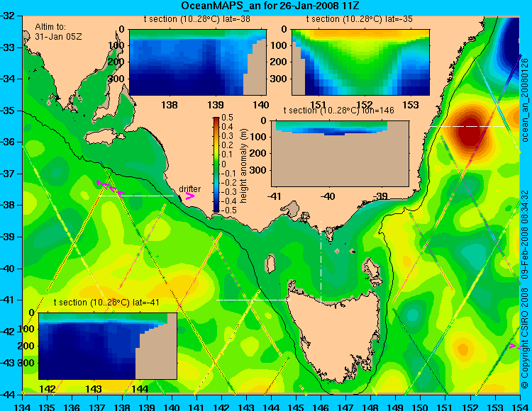Image resolution: width=532 pixels, height=411 pixels.
Task: Click the orange eddy near 152E, 42.5S
Action: [x=462, y=349]
